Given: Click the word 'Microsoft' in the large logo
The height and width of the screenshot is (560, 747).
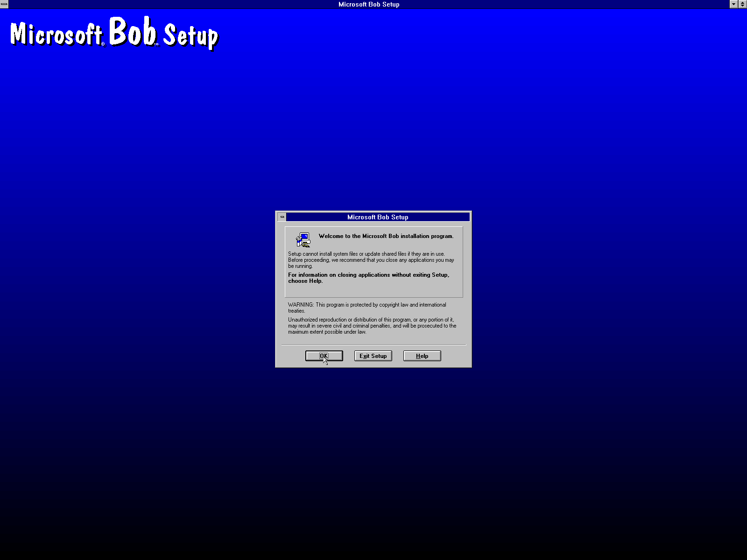Looking at the screenshot, I should [56, 35].
